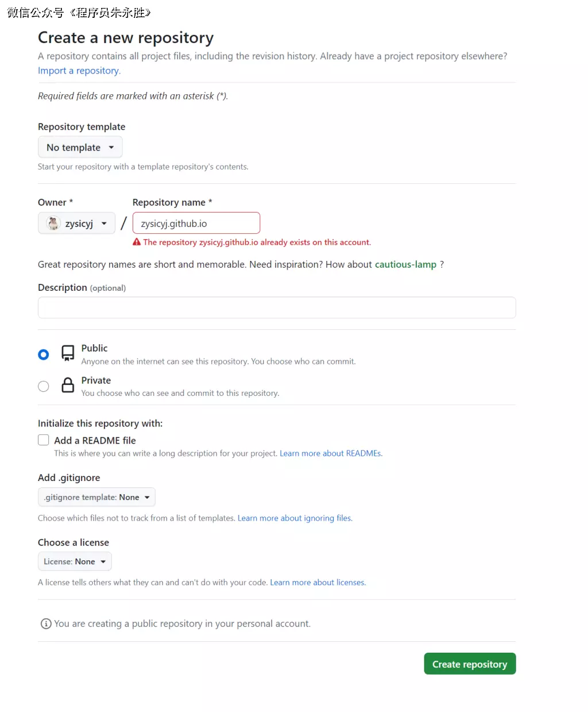588x712 pixels.
Task: Use the cautious-lamp name suggestion
Action: pyautogui.click(x=405, y=264)
